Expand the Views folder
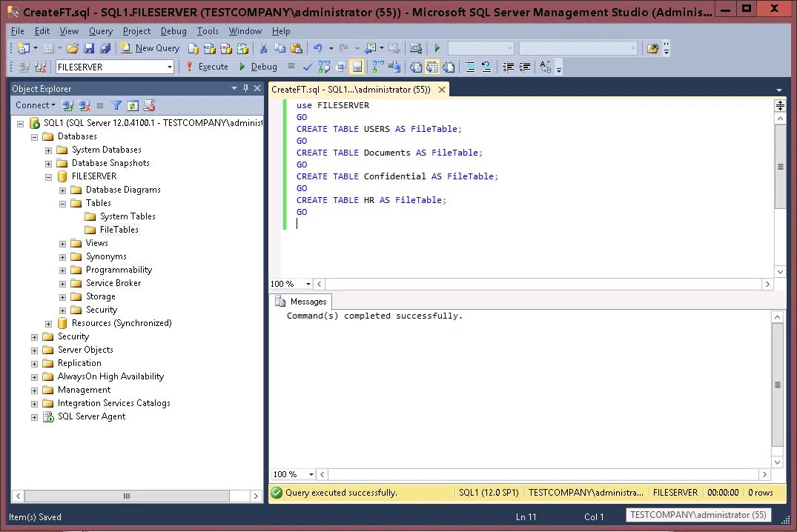 [x=62, y=244]
